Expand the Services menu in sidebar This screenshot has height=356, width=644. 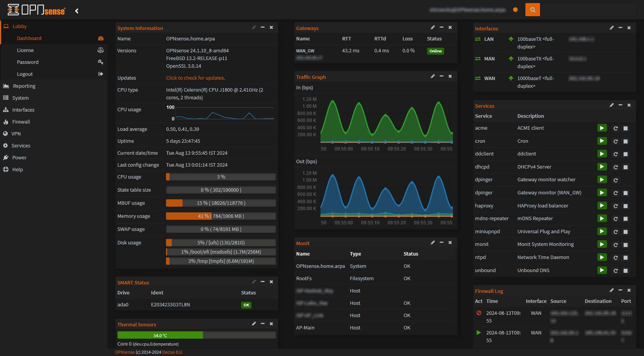[21, 145]
